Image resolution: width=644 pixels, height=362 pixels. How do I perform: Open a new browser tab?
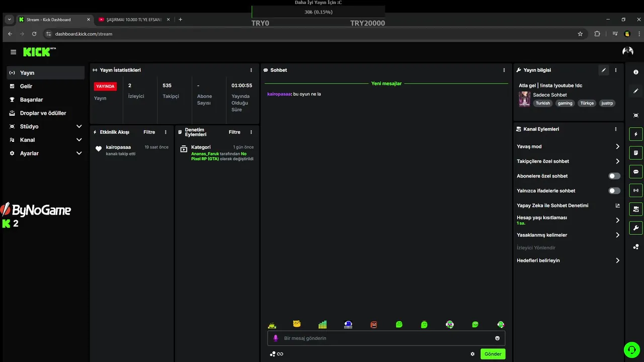click(x=181, y=20)
